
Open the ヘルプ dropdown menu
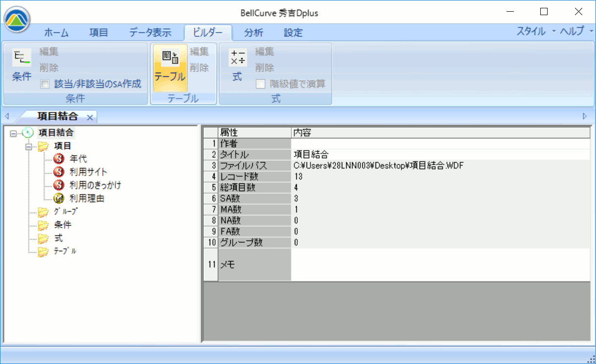[x=577, y=31]
